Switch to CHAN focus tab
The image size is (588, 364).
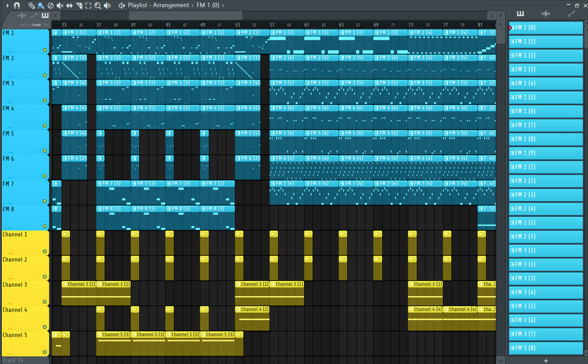tap(36, 25)
